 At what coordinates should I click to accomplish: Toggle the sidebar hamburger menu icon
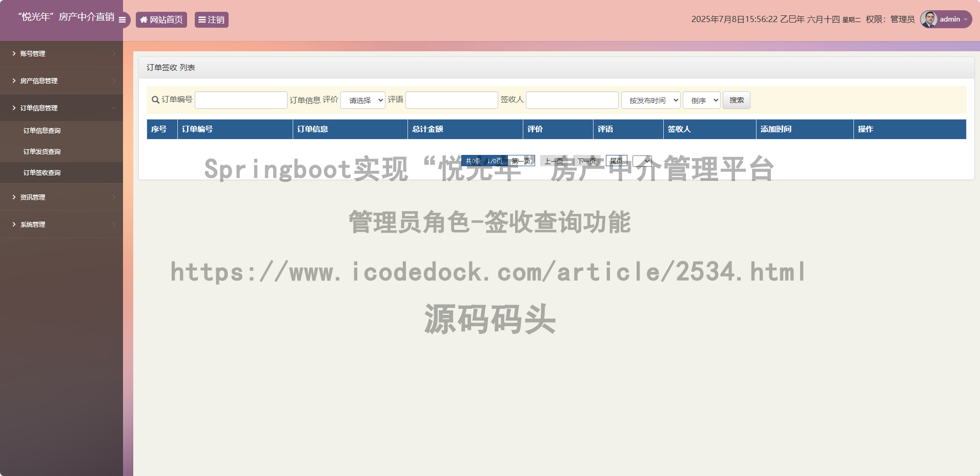click(122, 20)
